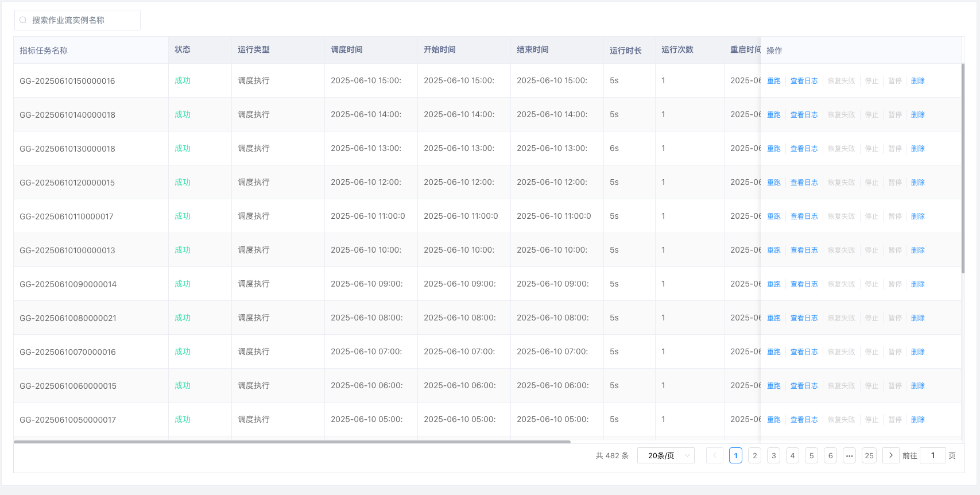Focus the workflow instance name search field
Screen dimensions: 980x495
[x=83, y=20]
